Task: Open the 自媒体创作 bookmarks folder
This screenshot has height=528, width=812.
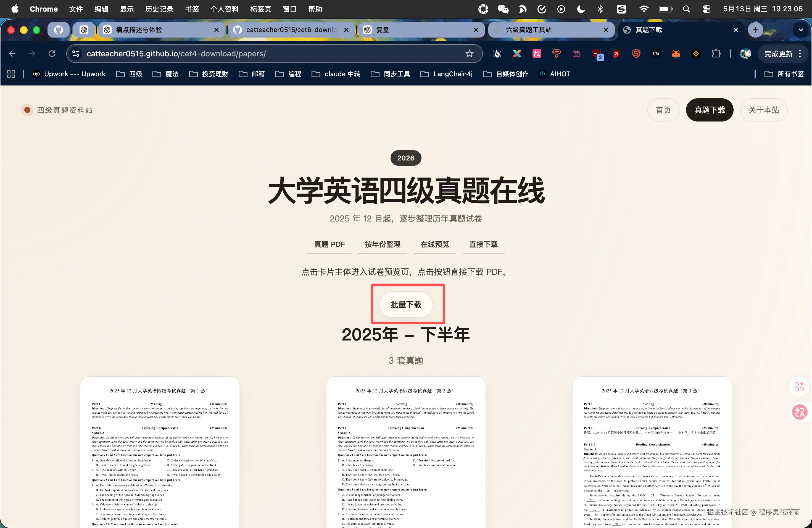Action: pyautogui.click(x=506, y=74)
